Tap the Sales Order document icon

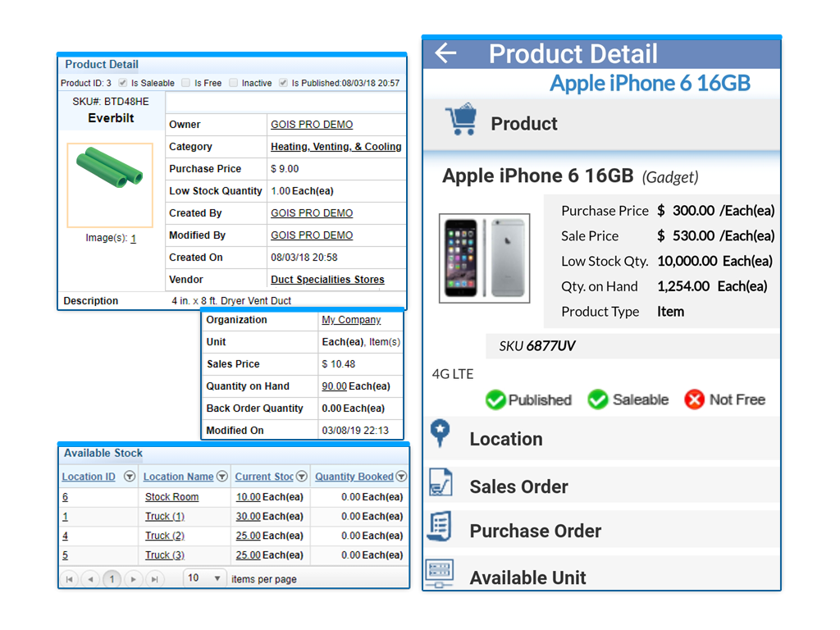[x=441, y=482]
